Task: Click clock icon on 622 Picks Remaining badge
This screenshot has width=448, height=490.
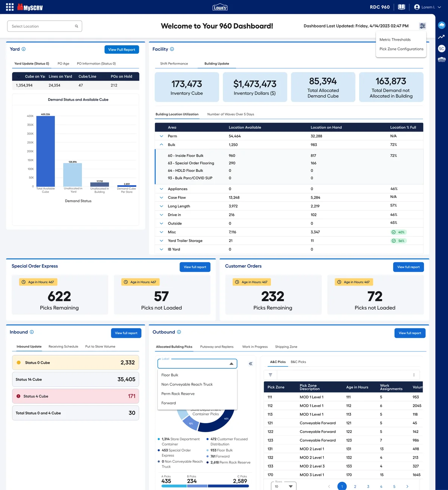Action: point(24,282)
